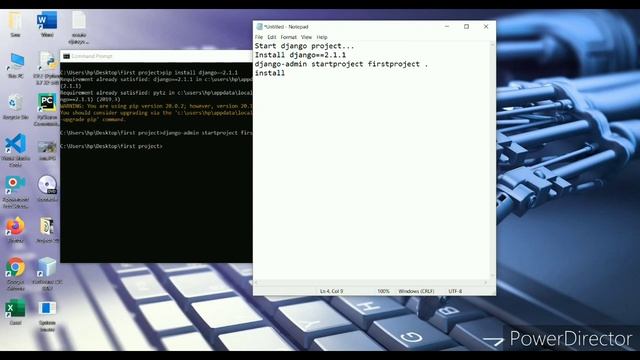The width and height of the screenshot is (640, 360).
Task: Open the Format menu in Notepad
Action: click(x=289, y=37)
